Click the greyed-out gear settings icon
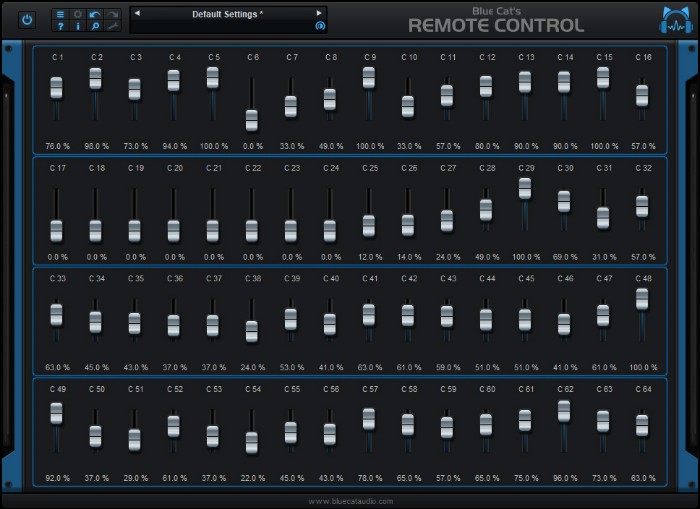700x509 pixels. (x=78, y=14)
